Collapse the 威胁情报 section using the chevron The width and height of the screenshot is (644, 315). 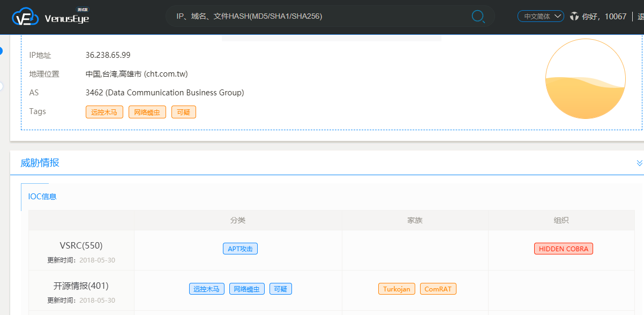point(639,163)
